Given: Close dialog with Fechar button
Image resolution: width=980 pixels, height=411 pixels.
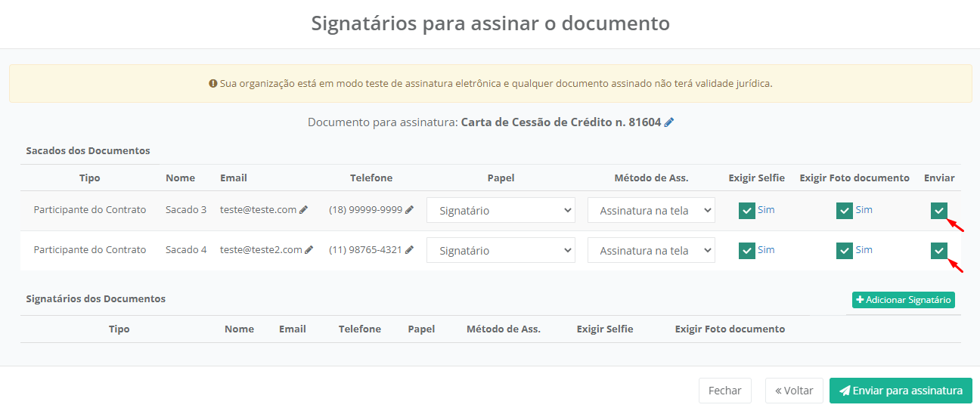Looking at the screenshot, I should coord(724,391).
